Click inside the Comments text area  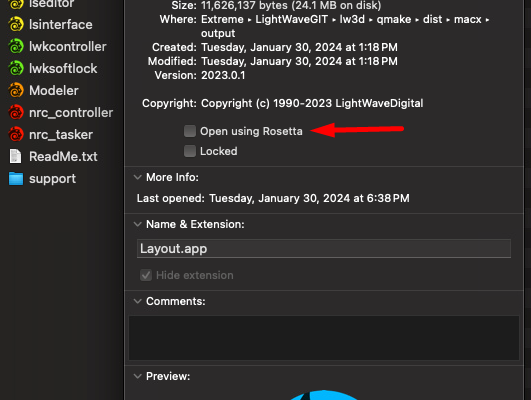(x=324, y=338)
